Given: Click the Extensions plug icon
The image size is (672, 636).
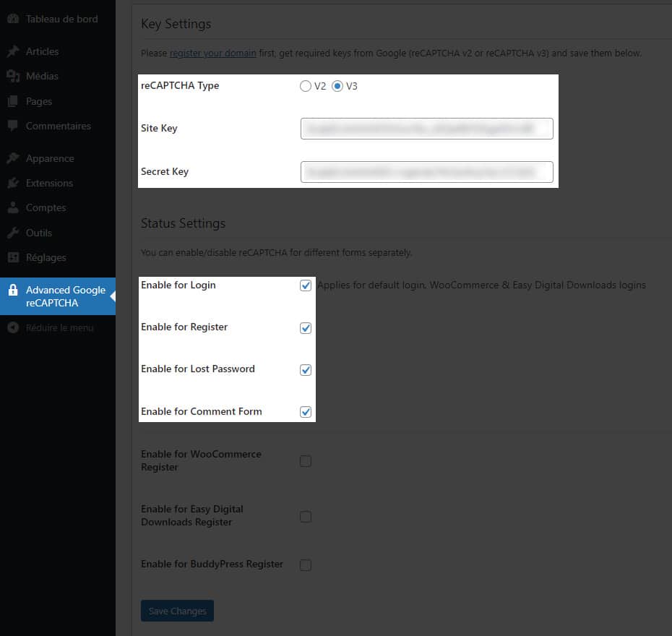Looking at the screenshot, I should tap(13, 183).
